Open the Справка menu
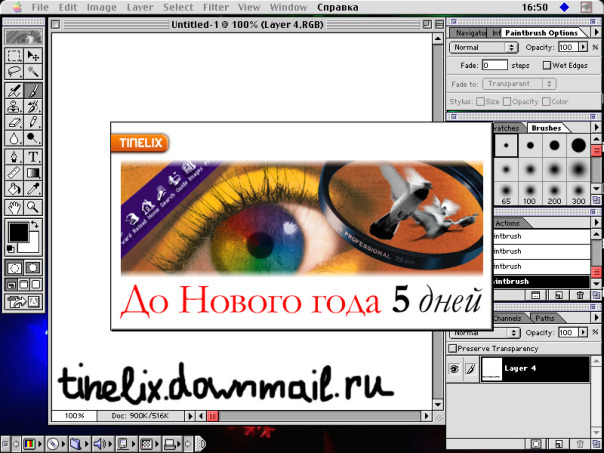Screen dimensions: 604x453 (338, 7)
